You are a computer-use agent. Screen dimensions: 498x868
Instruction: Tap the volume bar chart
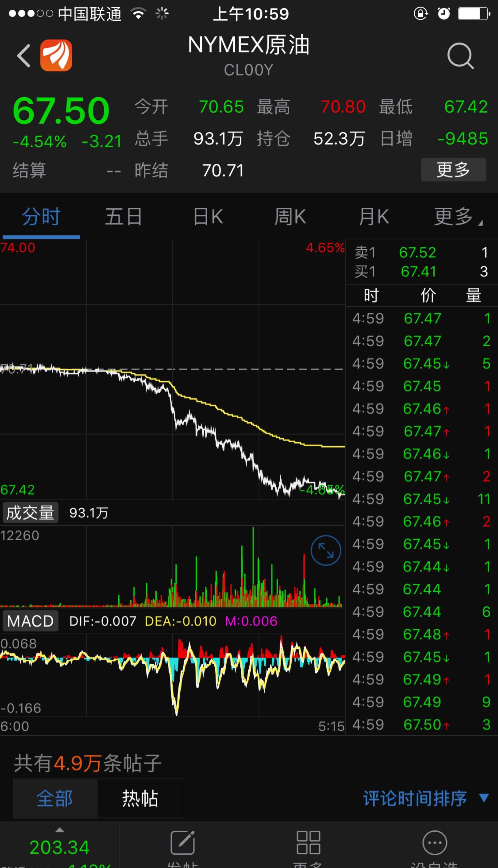(172, 566)
